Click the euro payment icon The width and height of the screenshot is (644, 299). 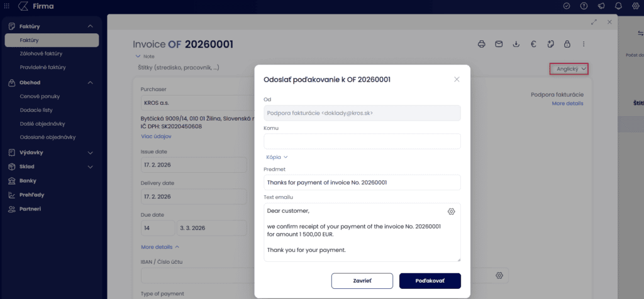click(x=533, y=44)
